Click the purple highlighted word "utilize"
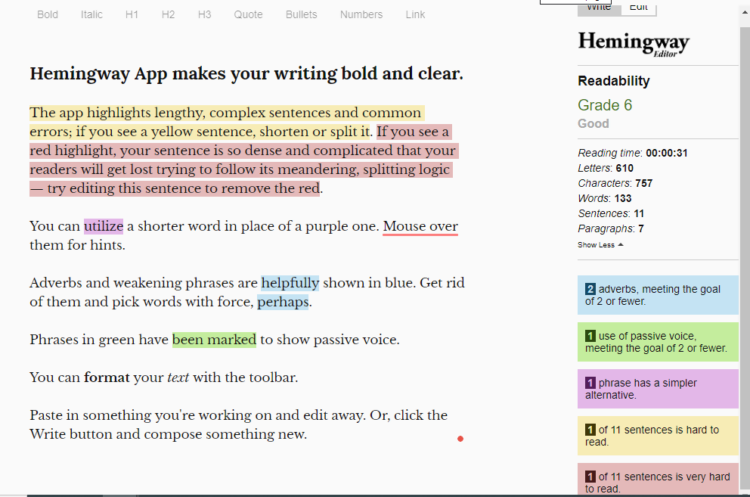The image size is (750, 497). (x=103, y=227)
